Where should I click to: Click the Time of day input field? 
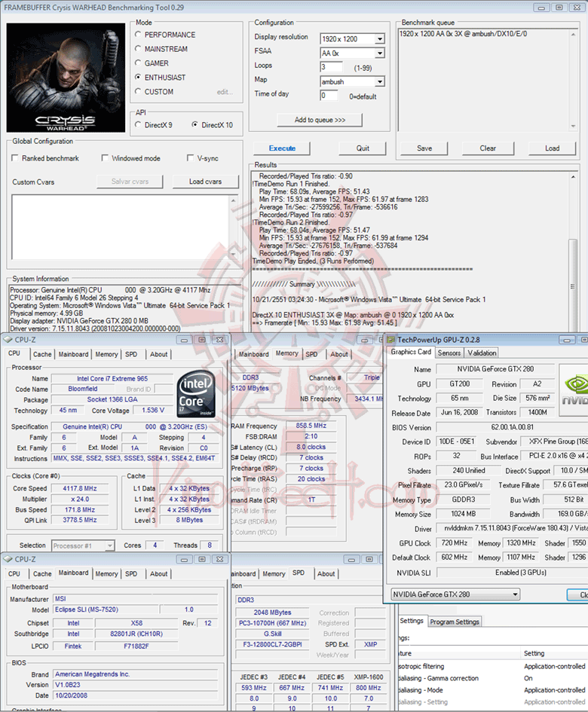[x=329, y=96]
